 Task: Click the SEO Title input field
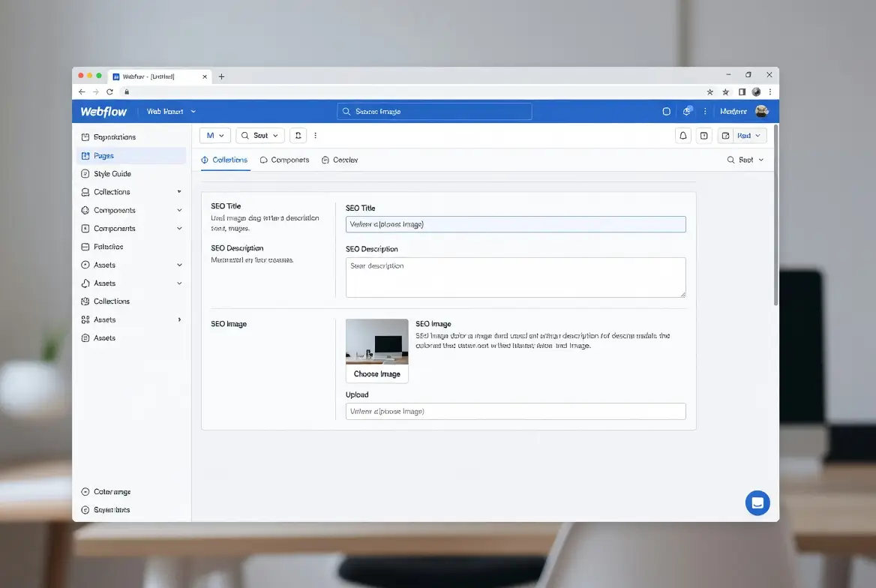click(x=516, y=224)
